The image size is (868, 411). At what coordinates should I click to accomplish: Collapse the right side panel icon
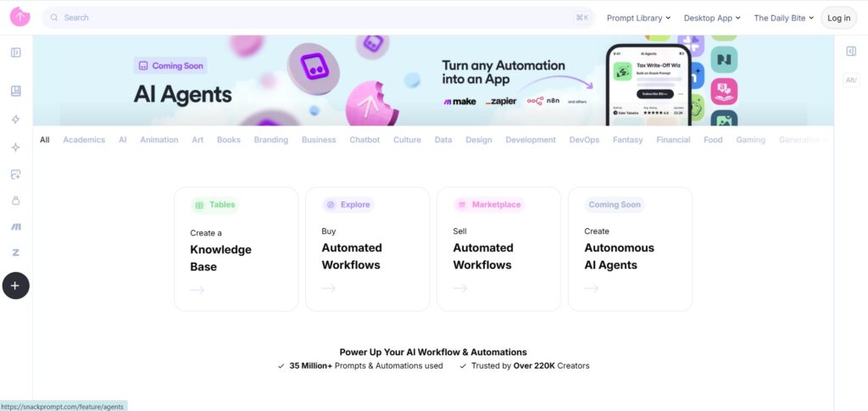(x=851, y=52)
